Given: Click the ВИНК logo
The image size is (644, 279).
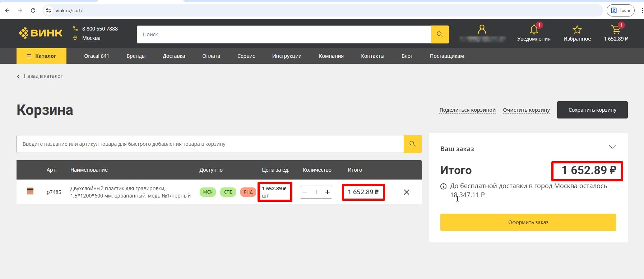Looking at the screenshot, I should tap(41, 33).
